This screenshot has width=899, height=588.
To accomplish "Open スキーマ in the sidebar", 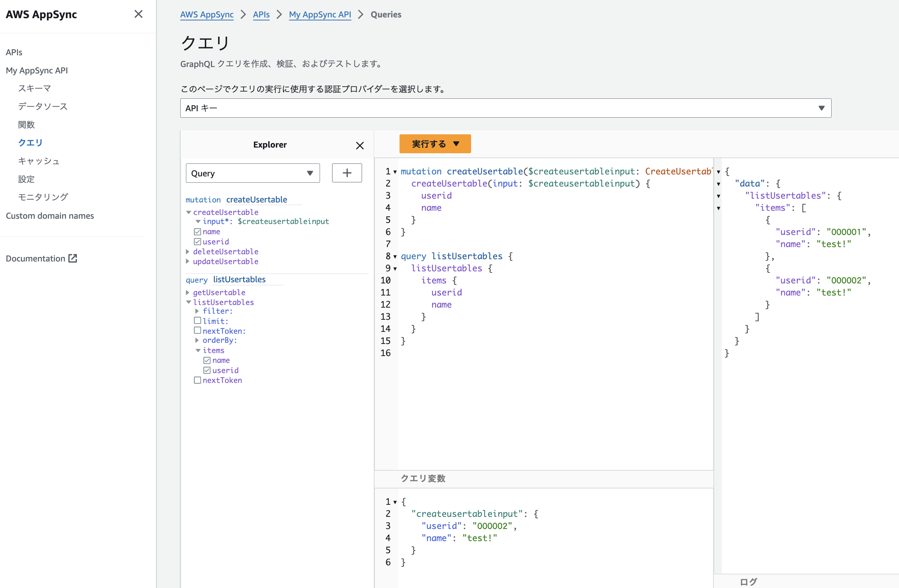I will [x=34, y=89].
